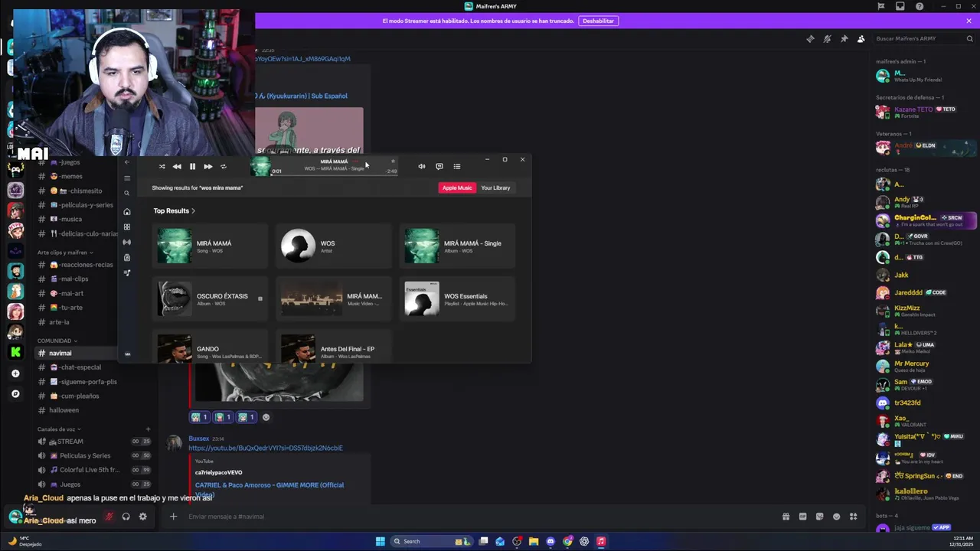Open the MIRÁ MAMÁ song result
This screenshot has height=551, width=980.
(211, 246)
